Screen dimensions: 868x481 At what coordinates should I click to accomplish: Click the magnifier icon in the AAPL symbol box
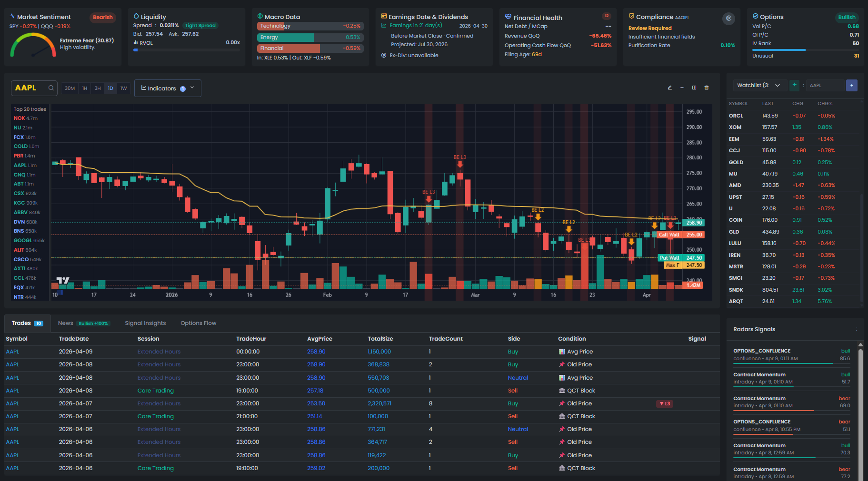click(x=50, y=88)
